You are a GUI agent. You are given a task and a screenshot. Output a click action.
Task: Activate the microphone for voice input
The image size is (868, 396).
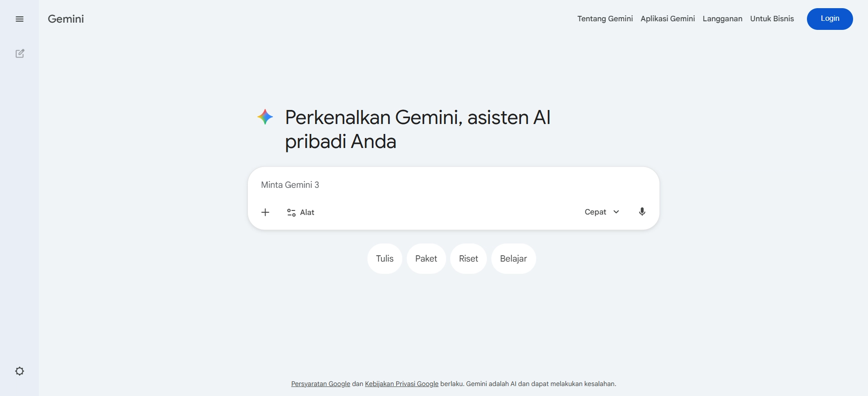642,211
